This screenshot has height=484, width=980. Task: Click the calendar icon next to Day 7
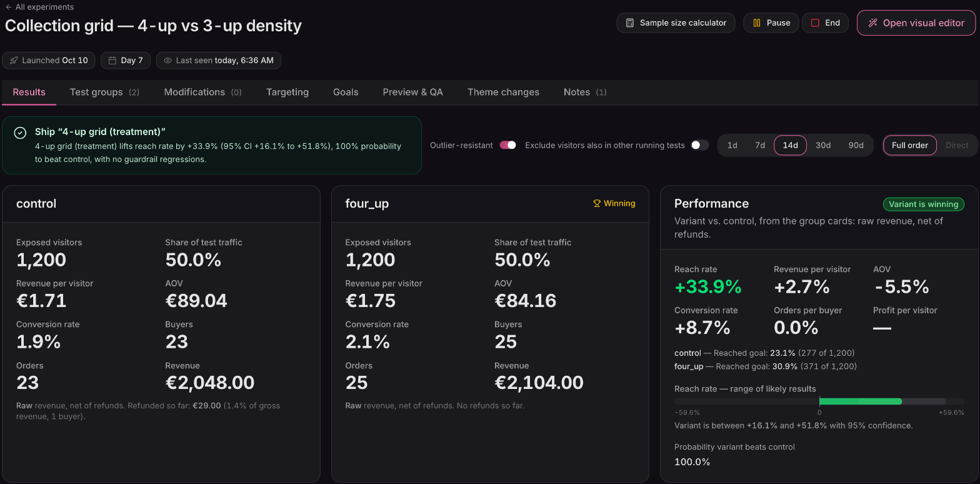pos(112,61)
